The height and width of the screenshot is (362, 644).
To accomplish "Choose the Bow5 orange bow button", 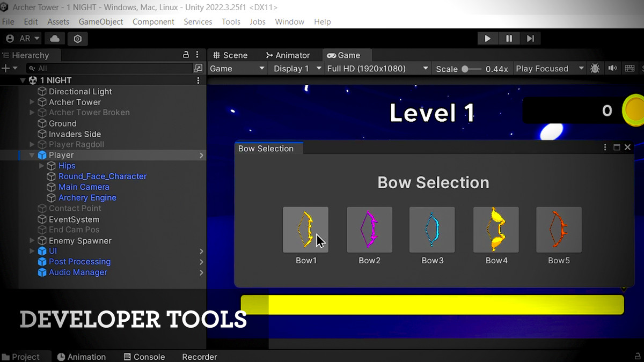I will coord(559,230).
